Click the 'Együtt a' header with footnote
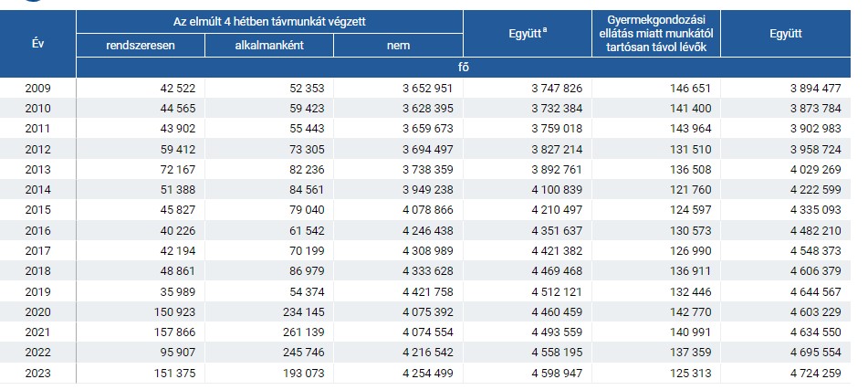The width and height of the screenshot is (868, 390). pyautogui.click(x=527, y=33)
